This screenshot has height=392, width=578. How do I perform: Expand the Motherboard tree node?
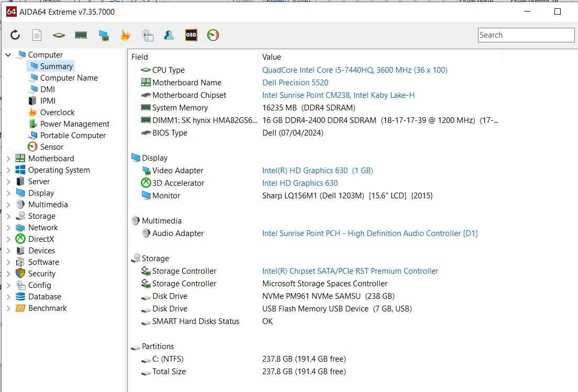8,159
